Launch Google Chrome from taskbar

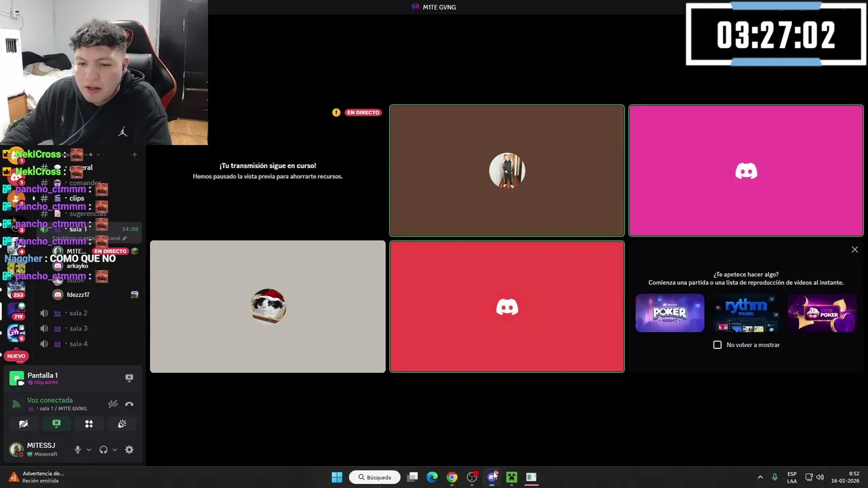click(452, 477)
